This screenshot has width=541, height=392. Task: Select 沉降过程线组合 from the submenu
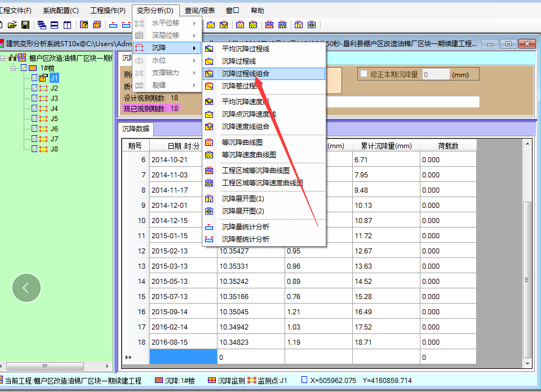click(x=245, y=74)
